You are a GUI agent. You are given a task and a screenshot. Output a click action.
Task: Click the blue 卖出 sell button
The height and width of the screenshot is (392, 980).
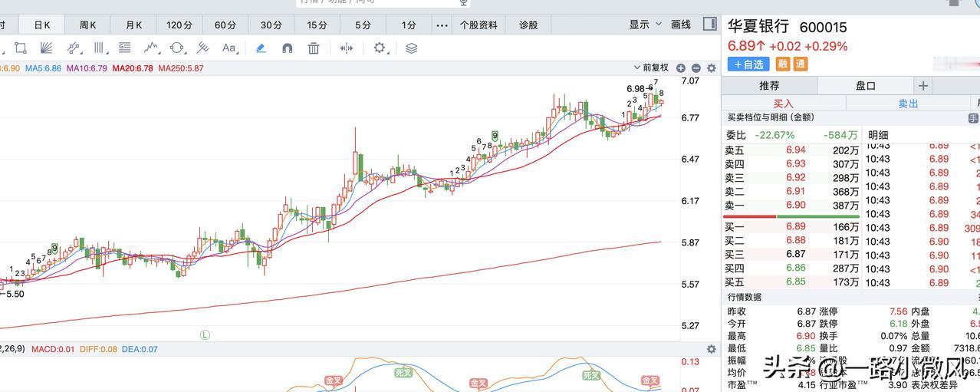pos(909,104)
